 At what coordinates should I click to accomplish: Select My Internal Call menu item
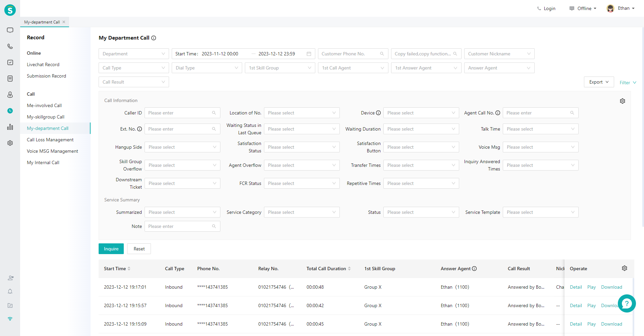[43, 162]
